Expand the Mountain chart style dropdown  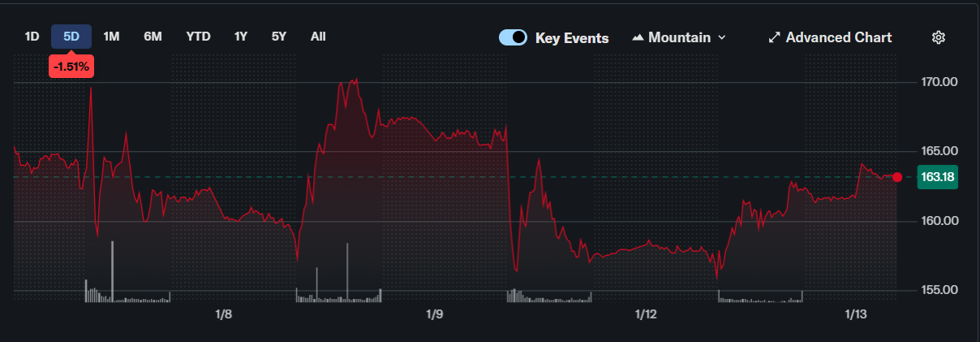tap(679, 37)
